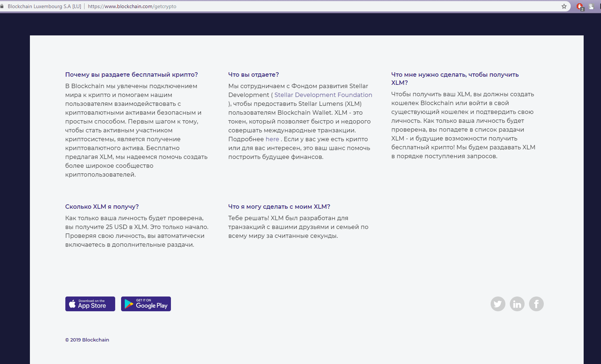Click the Twitter icon in the footer
The width and height of the screenshot is (601, 364).
(x=498, y=304)
